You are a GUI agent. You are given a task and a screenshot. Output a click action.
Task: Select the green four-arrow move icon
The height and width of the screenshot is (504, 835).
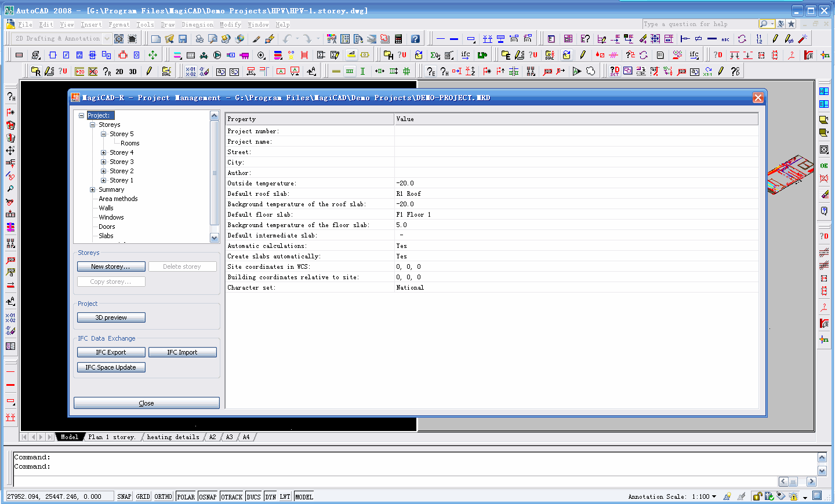click(x=153, y=55)
